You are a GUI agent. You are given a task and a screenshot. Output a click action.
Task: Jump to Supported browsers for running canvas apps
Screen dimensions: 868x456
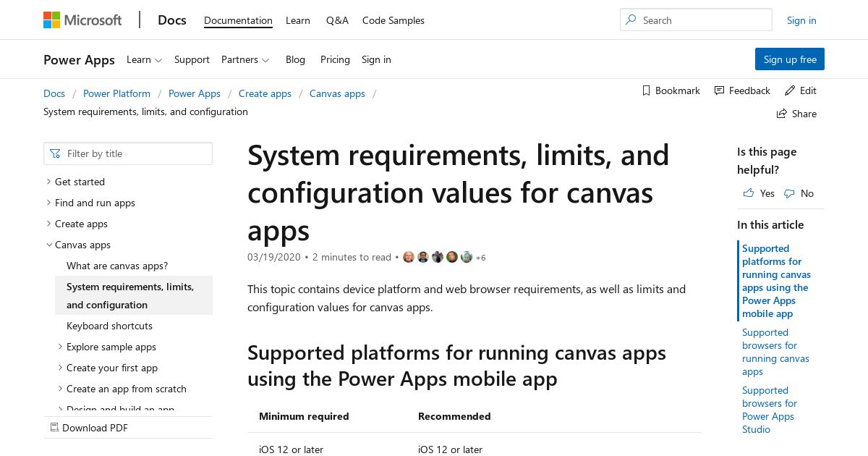click(x=775, y=352)
